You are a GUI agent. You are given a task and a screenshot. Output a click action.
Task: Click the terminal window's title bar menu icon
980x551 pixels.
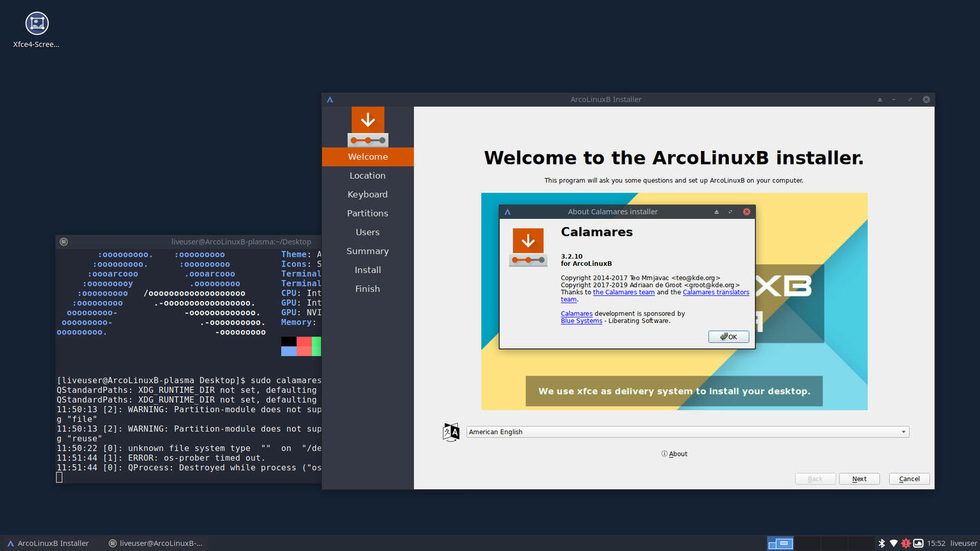point(63,241)
